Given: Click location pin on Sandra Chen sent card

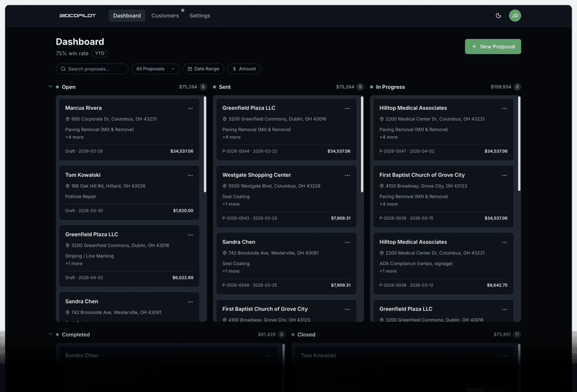Looking at the screenshot, I should 224,253.
